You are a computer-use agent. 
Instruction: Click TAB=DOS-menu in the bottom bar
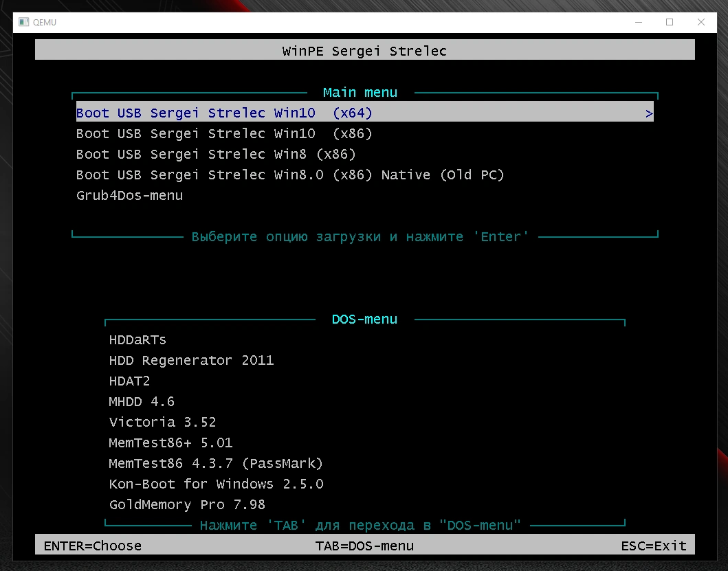click(x=364, y=546)
